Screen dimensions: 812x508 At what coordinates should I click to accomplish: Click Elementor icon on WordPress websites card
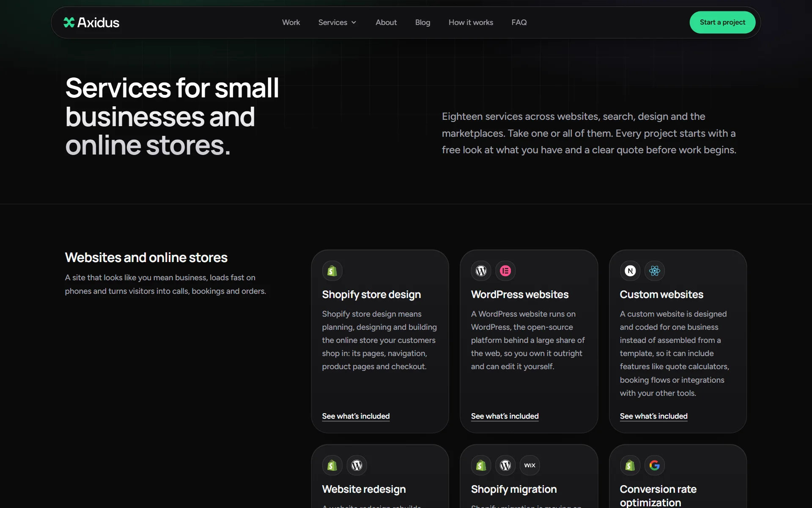[x=505, y=271]
